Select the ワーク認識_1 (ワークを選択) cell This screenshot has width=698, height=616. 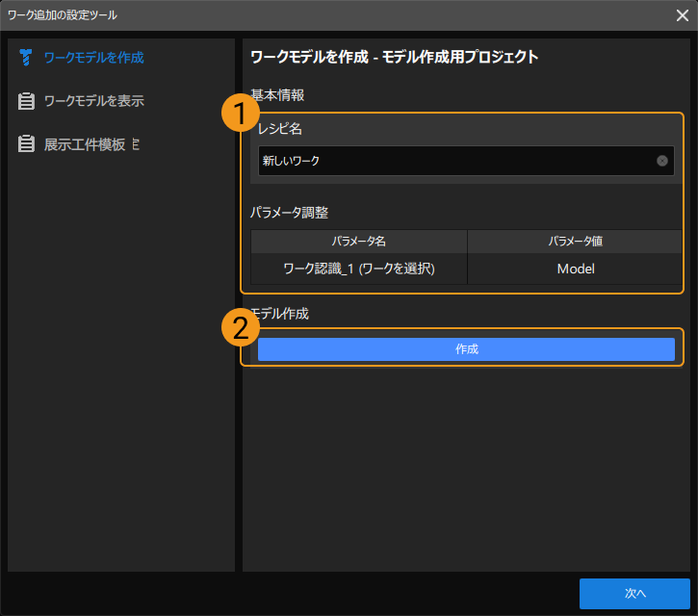click(x=359, y=269)
